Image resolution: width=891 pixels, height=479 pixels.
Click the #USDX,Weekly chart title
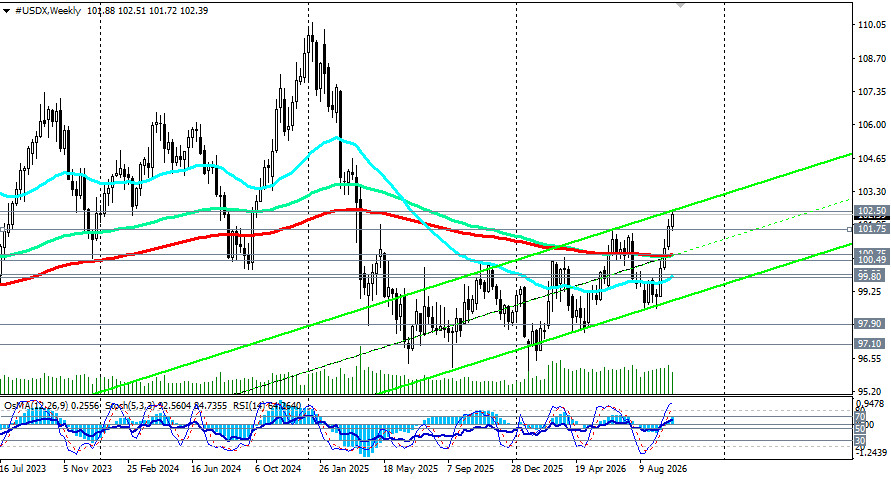click(49, 11)
